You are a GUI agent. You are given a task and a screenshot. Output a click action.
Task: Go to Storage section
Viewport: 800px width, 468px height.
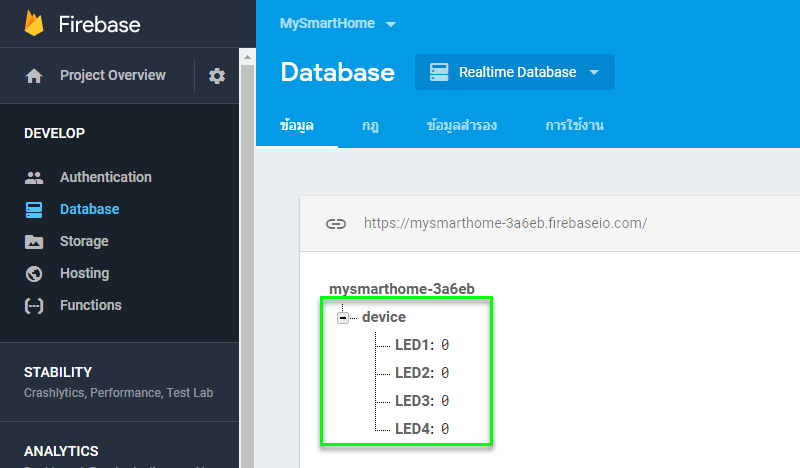(x=84, y=241)
